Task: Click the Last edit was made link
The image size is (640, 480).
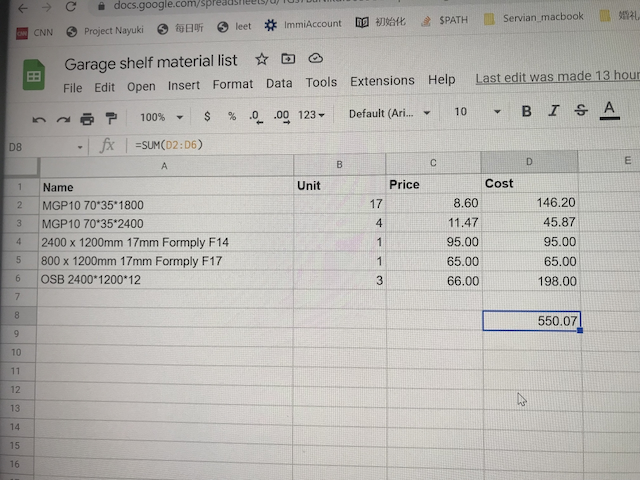Action: [556, 77]
